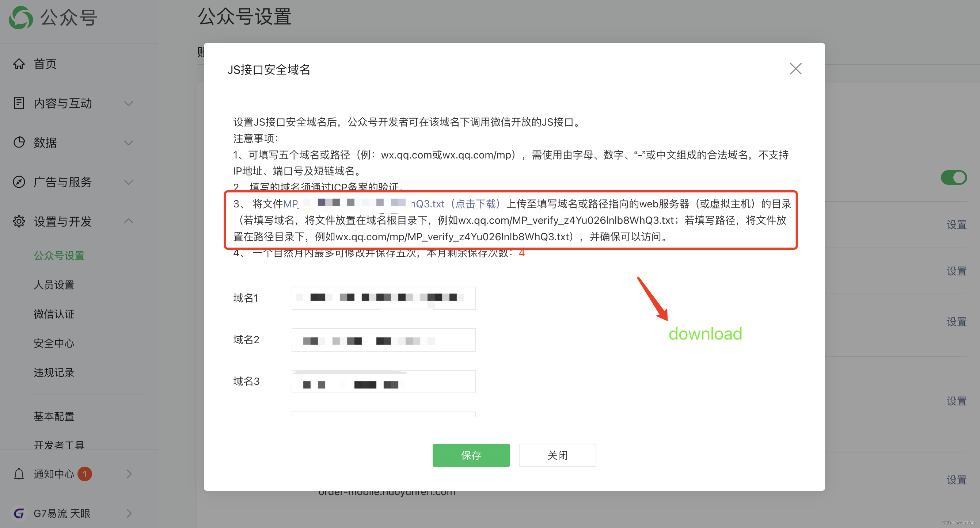Click the 点击下载 verification file link
The height and width of the screenshot is (528, 980).
coord(475,204)
